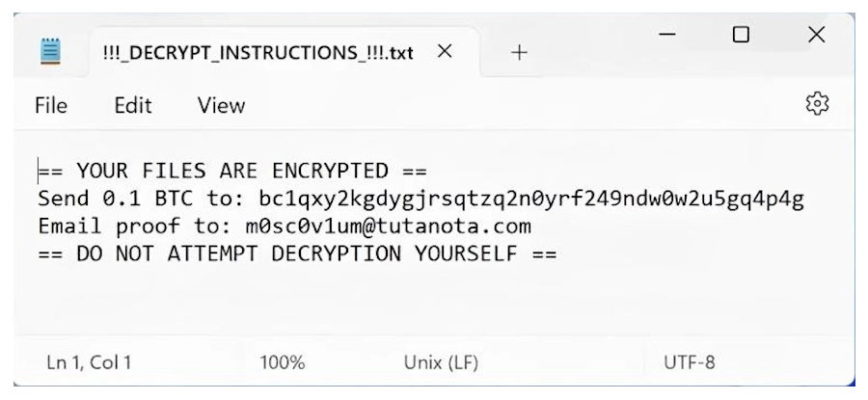Click the Notepad app icon in title bar
Image resolution: width=868 pixels, height=400 pixels.
[x=51, y=52]
